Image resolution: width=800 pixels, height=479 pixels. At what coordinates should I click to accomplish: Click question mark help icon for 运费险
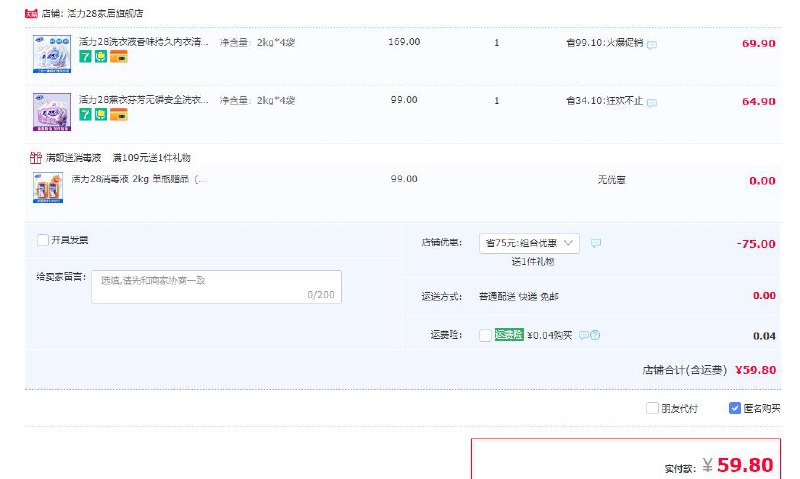(595, 335)
